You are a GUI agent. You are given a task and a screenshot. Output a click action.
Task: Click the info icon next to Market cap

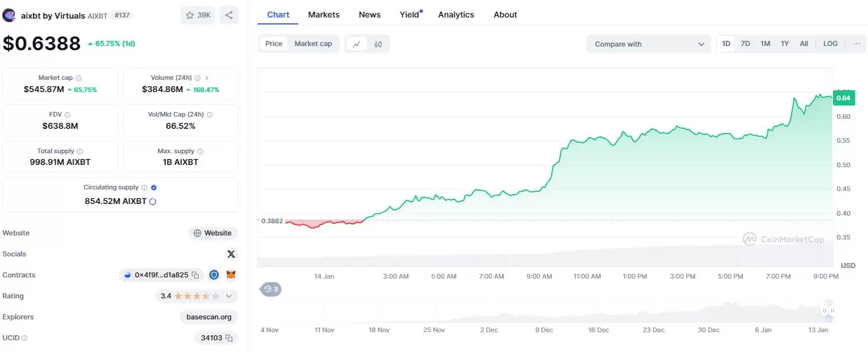point(79,78)
